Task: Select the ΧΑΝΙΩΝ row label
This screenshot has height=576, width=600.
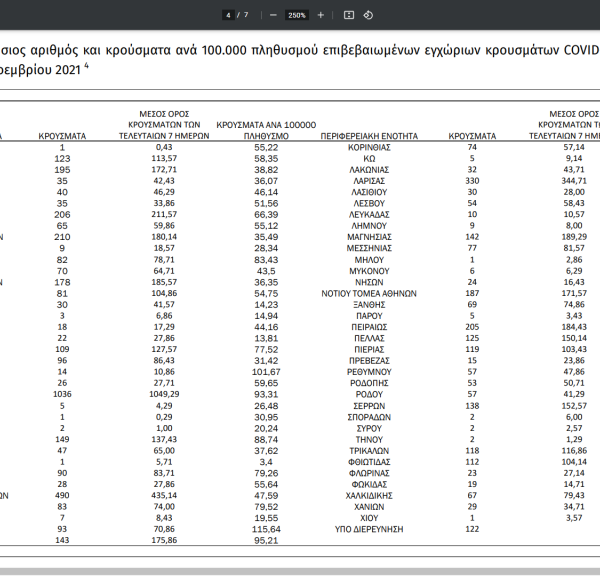Action: coord(369,507)
